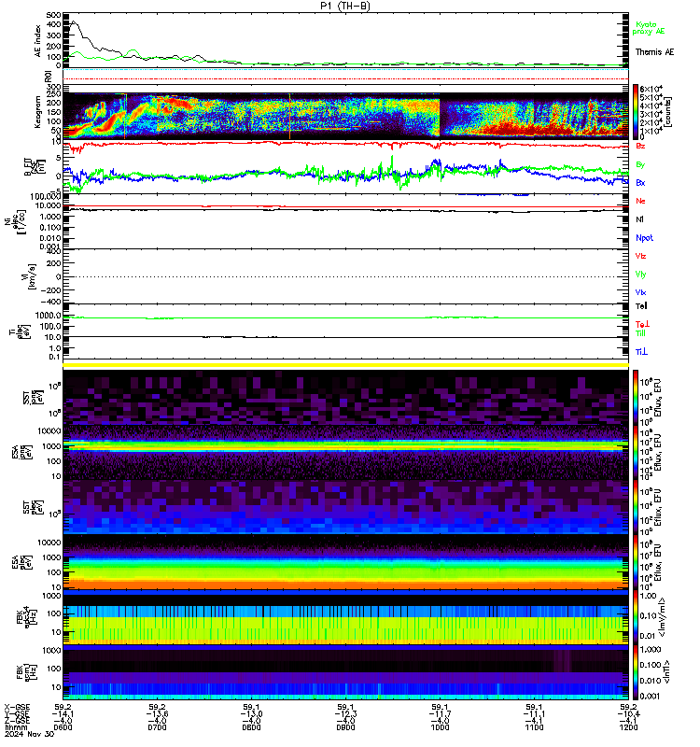Viewport: 700px width, 747px height.
Task: Click the Eflux color bar beside ESA ions panel
Action: (636, 453)
